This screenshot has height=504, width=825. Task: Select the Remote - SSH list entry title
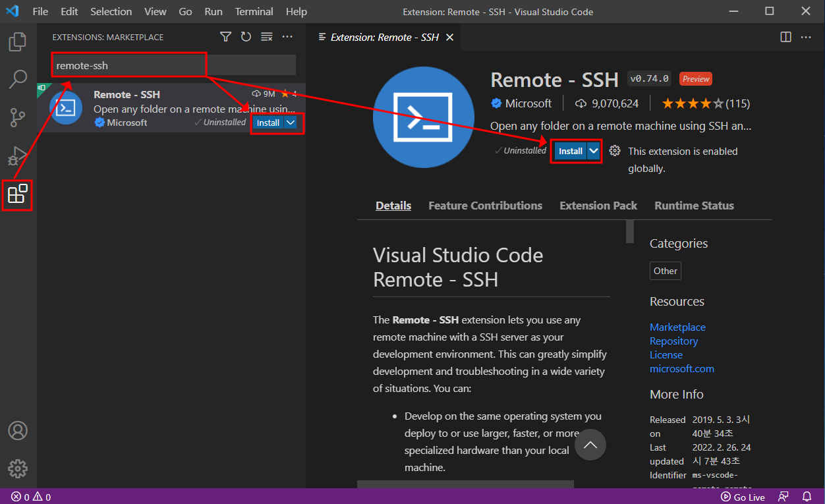pyautogui.click(x=127, y=94)
